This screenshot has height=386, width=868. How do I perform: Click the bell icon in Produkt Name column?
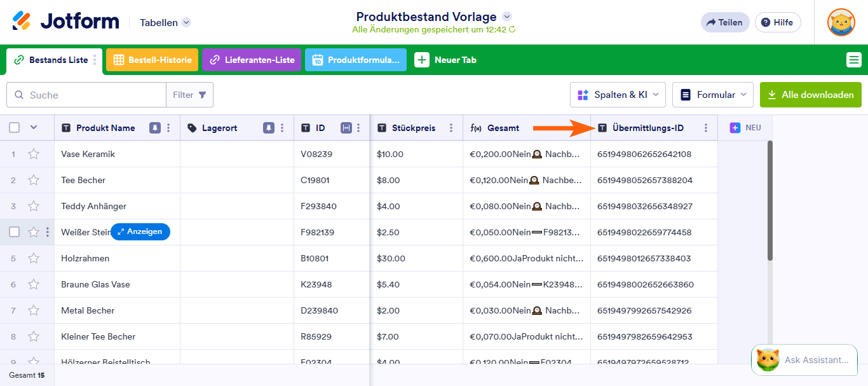pos(155,128)
